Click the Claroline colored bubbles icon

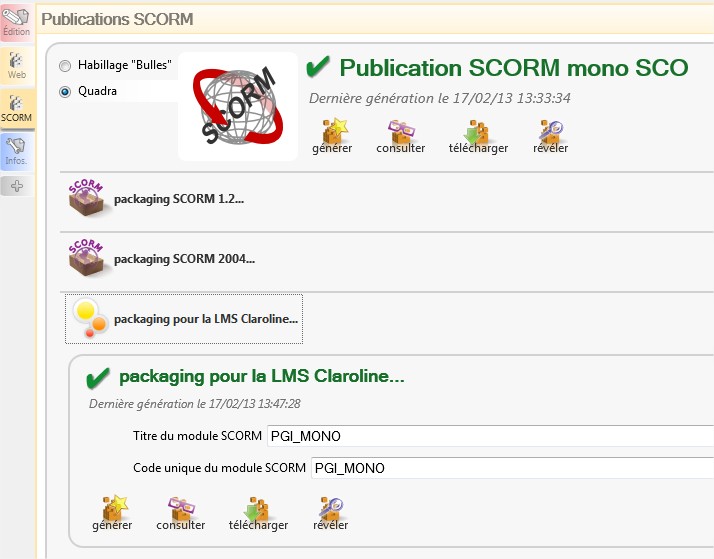[x=90, y=318]
